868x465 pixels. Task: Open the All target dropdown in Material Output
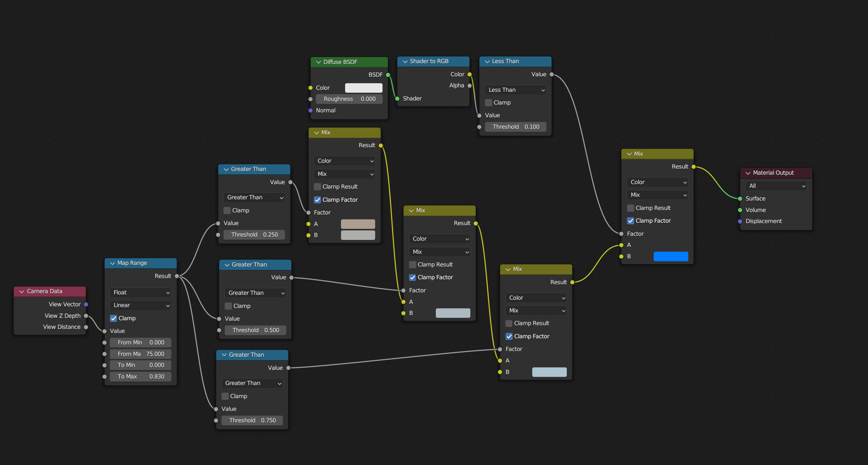coord(776,186)
